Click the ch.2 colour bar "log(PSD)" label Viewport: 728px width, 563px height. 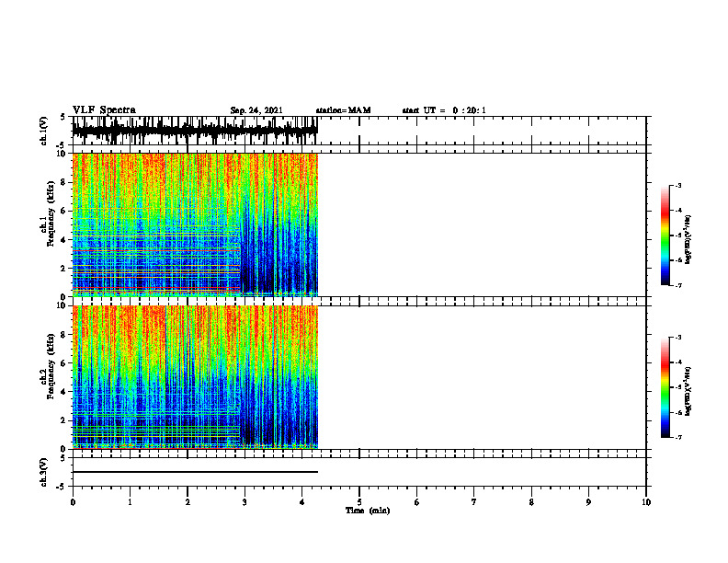tap(688, 391)
